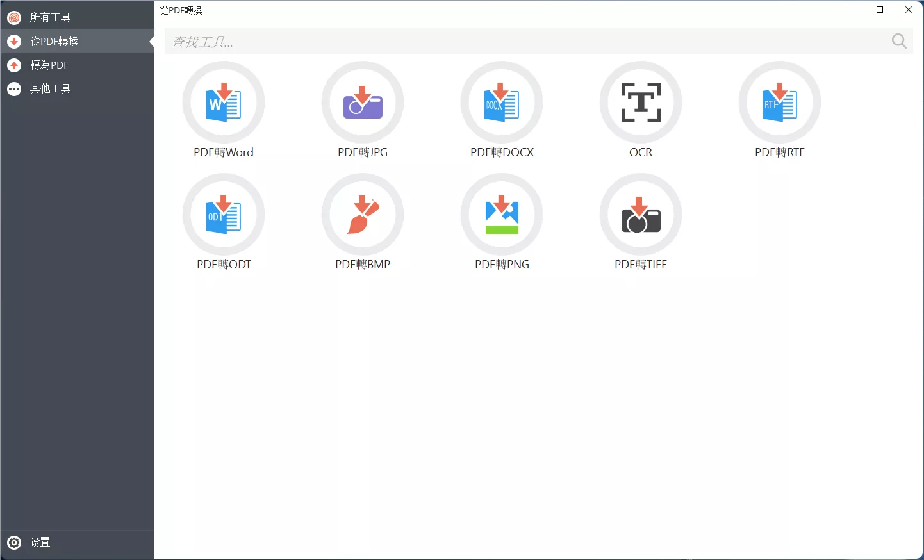Select 從PDF轉換 in the sidebar
The image size is (924, 560).
78,42
